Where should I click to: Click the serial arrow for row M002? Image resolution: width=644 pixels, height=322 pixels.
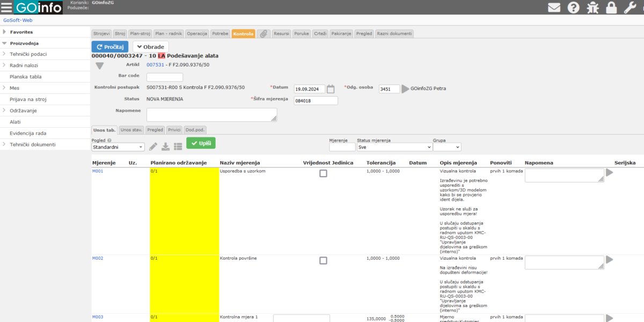point(609,259)
